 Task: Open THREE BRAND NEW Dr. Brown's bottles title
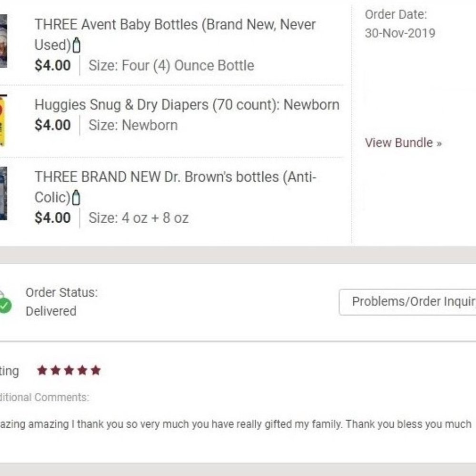pos(175,177)
